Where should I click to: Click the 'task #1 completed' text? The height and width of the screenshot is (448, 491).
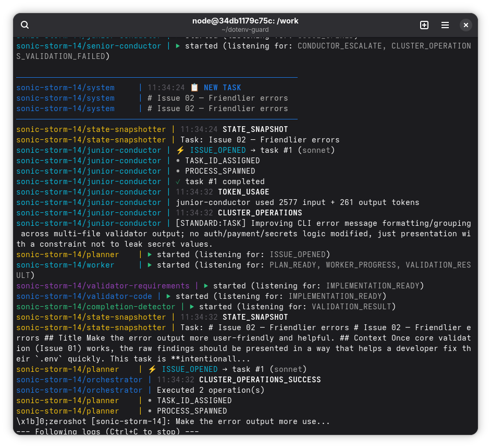point(225,181)
